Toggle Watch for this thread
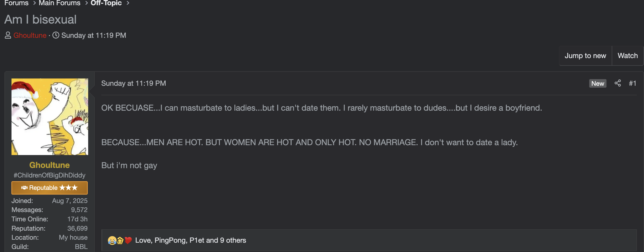 coord(628,56)
